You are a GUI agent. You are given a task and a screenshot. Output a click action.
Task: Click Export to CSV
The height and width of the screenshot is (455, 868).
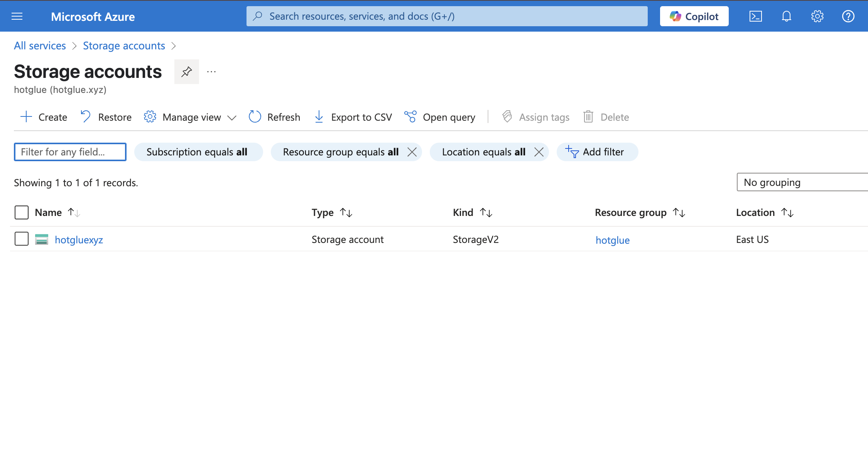[x=353, y=117]
